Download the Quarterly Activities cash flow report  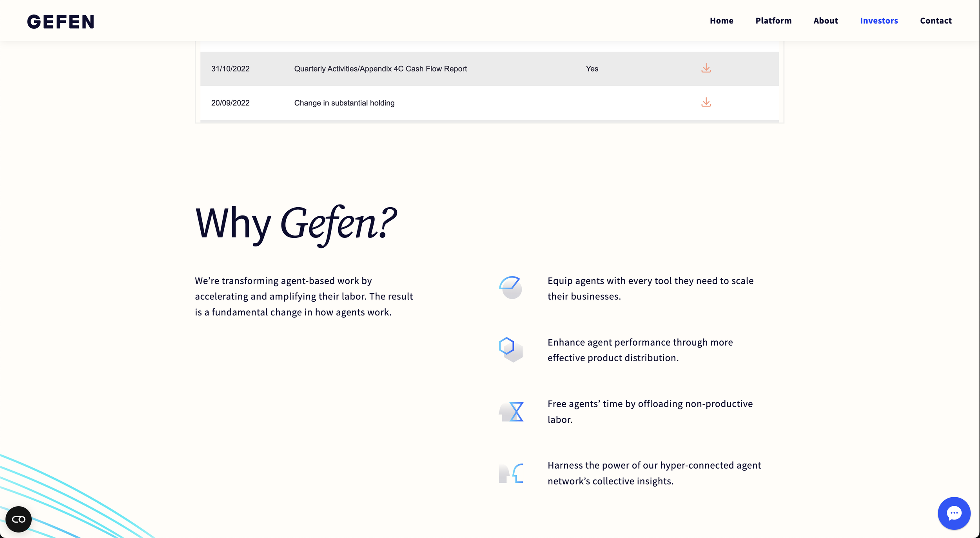pos(706,68)
